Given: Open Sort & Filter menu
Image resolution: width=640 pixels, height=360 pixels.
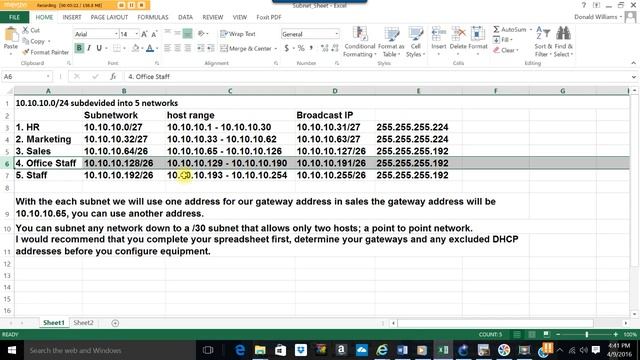Looking at the screenshot, I should coord(543,42).
